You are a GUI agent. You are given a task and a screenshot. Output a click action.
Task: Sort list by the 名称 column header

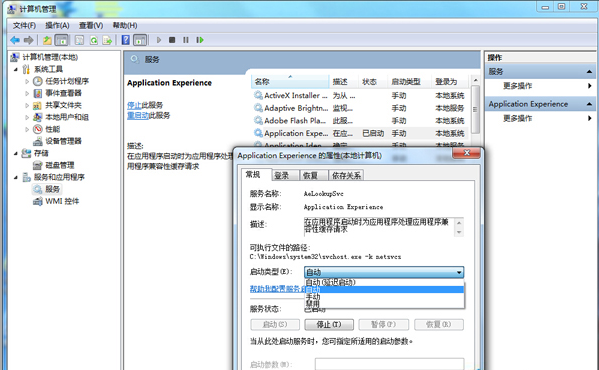pos(290,81)
